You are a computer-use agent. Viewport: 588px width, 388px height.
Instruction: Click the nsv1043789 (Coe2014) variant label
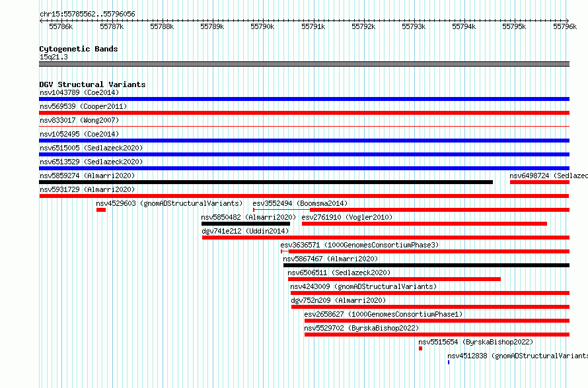[79, 92]
